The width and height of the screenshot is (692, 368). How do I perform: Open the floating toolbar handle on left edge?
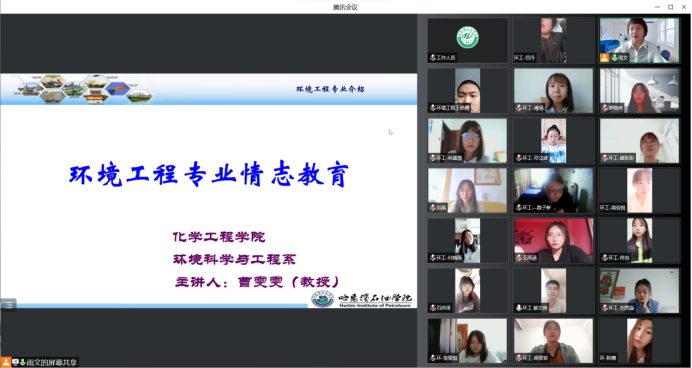(8, 304)
